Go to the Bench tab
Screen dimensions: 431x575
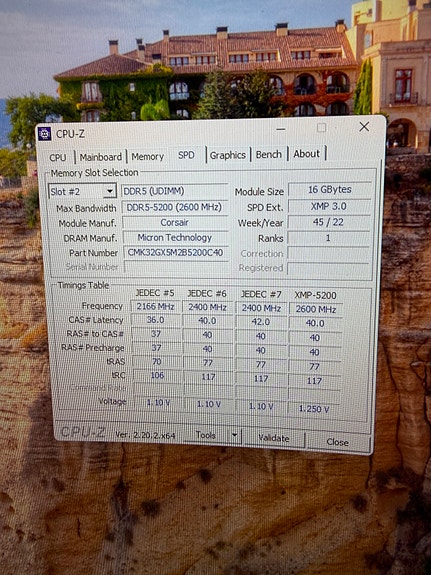pos(269,154)
